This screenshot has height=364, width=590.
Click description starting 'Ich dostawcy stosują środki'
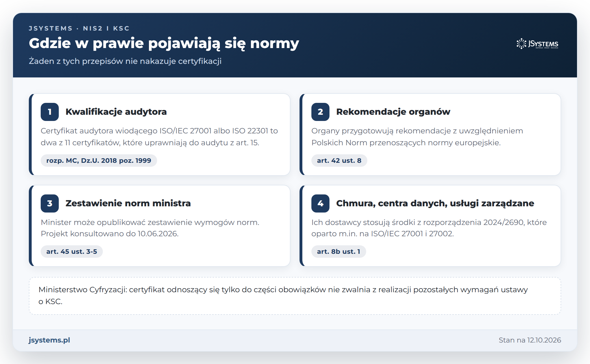coord(429,228)
